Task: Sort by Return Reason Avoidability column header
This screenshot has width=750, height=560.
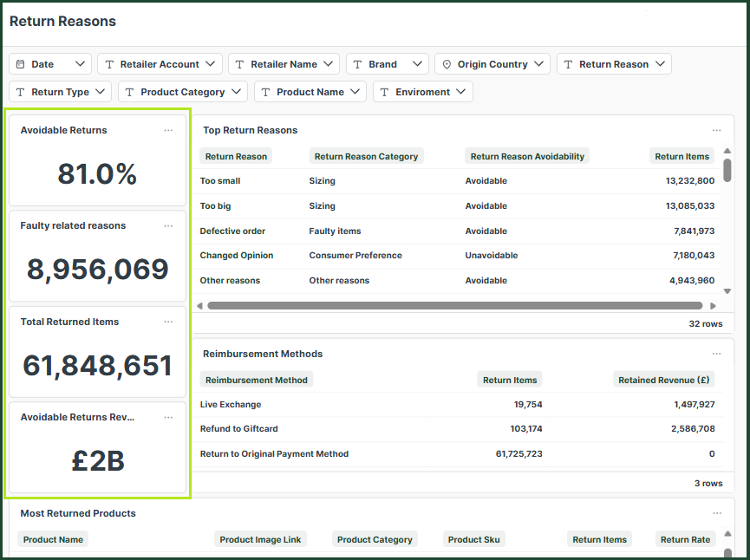Action: [x=527, y=156]
